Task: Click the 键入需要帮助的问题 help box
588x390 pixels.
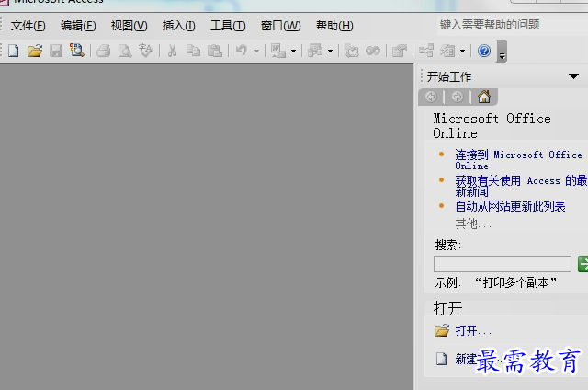Action: [513, 25]
